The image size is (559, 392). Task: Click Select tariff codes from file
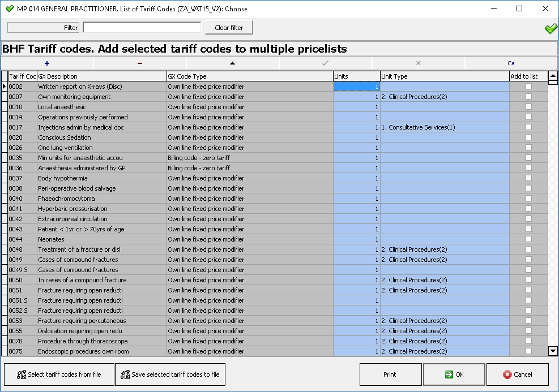(x=59, y=374)
